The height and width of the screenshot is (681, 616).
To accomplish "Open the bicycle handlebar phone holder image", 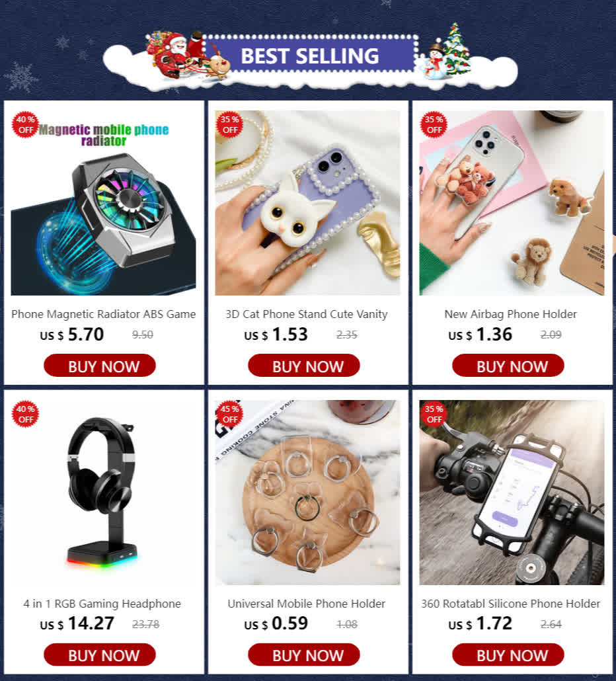I will click(512, 493).
